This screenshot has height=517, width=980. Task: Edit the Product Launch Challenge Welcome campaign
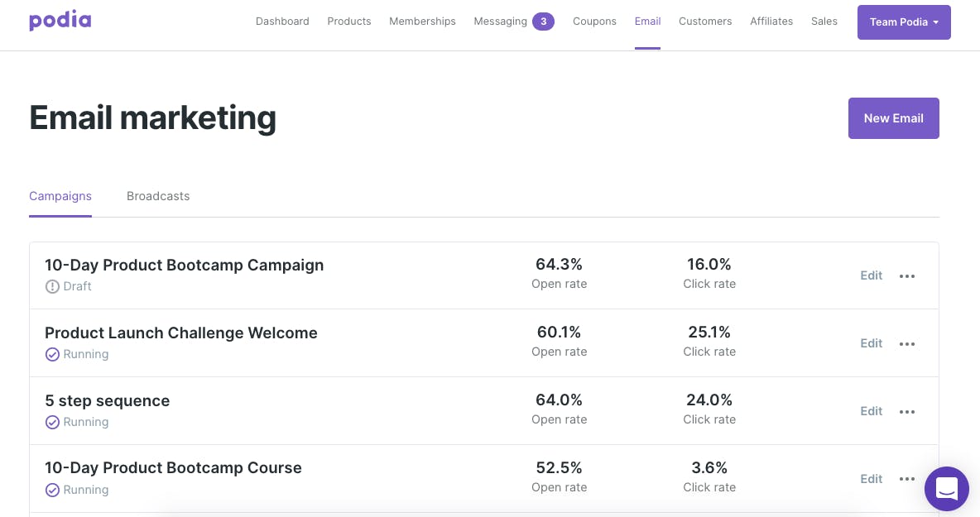pyautogui.click(x=872, y=343)
